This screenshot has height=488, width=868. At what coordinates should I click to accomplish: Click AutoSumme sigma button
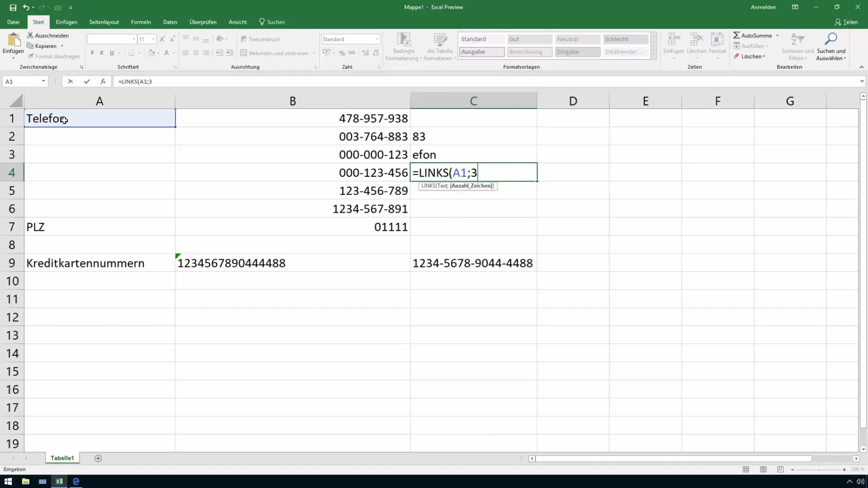(752, 35)
